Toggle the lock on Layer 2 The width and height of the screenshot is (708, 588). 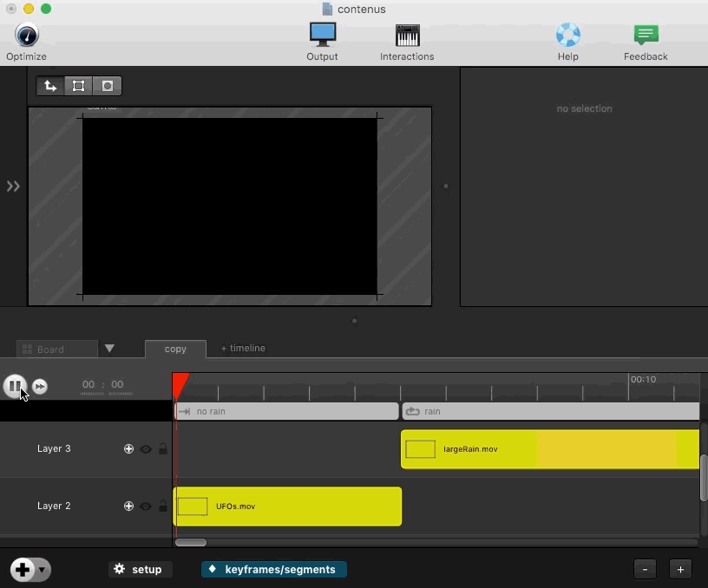coord(163,506)
